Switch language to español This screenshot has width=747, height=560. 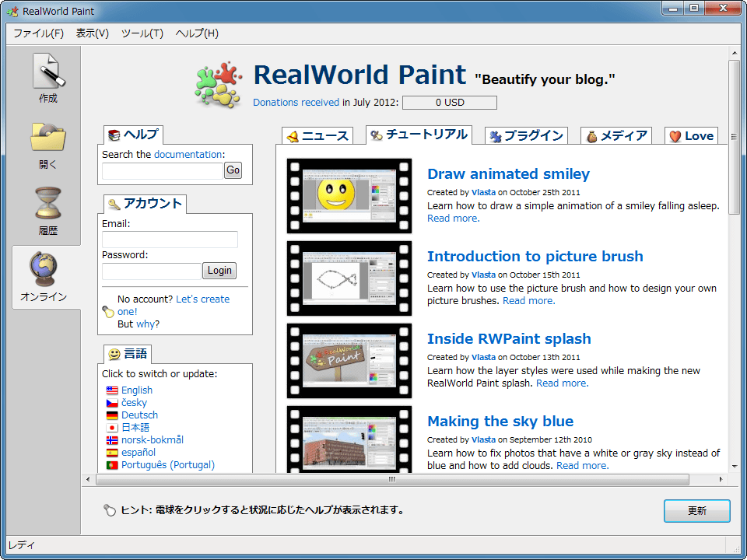(139, 453)
